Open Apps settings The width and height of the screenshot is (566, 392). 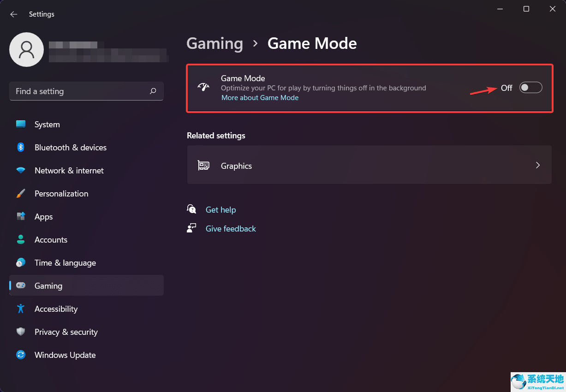coord(43,216)
